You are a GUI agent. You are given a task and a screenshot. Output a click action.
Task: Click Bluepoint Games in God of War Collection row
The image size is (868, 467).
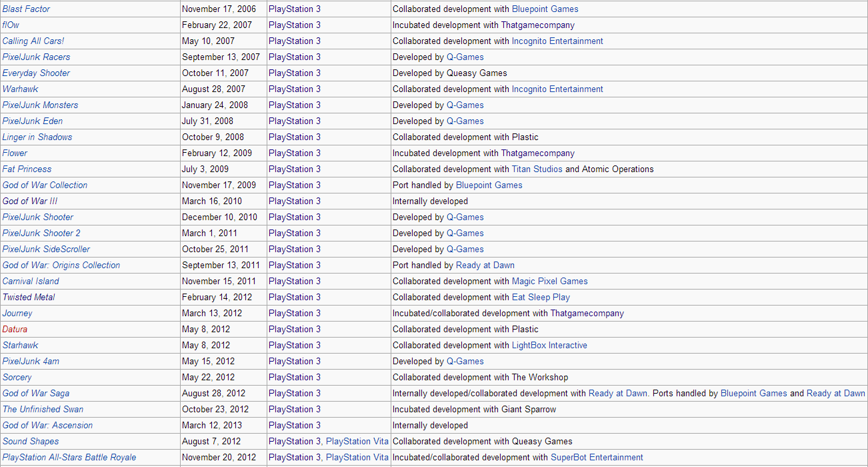pyautogui.click(x=489, y=185)
